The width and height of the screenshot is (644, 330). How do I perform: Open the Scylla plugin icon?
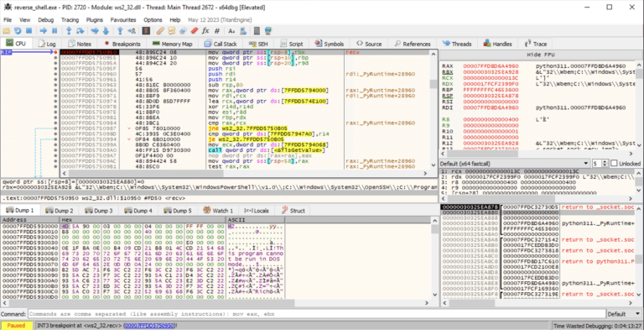[146, 31]
